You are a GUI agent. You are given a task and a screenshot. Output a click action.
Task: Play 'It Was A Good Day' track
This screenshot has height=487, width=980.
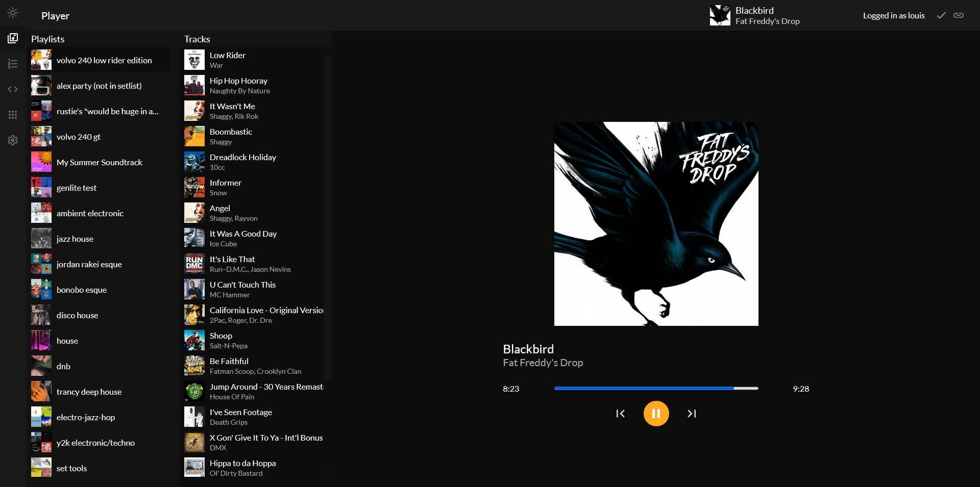pyautogui.click(x=243, y=238)
